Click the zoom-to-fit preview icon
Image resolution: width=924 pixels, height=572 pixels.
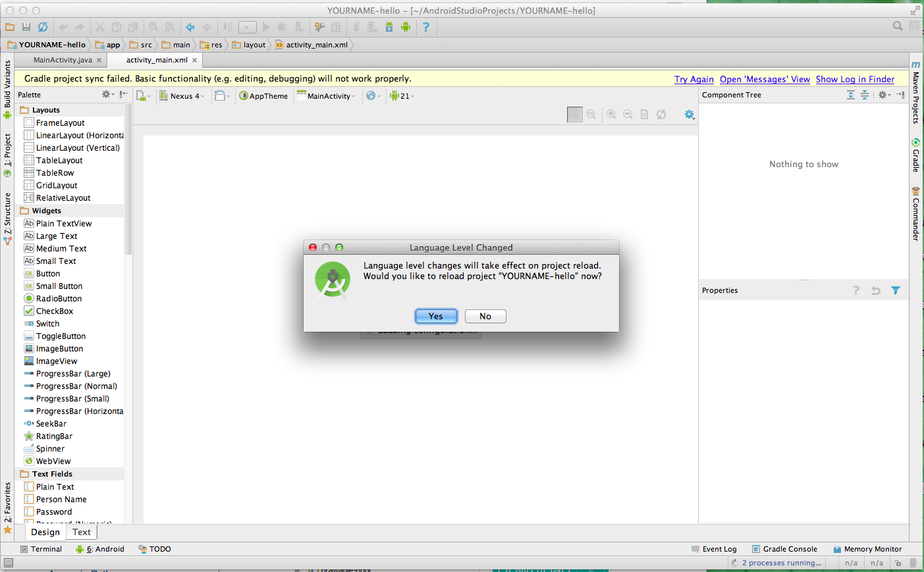click(575, 114)
